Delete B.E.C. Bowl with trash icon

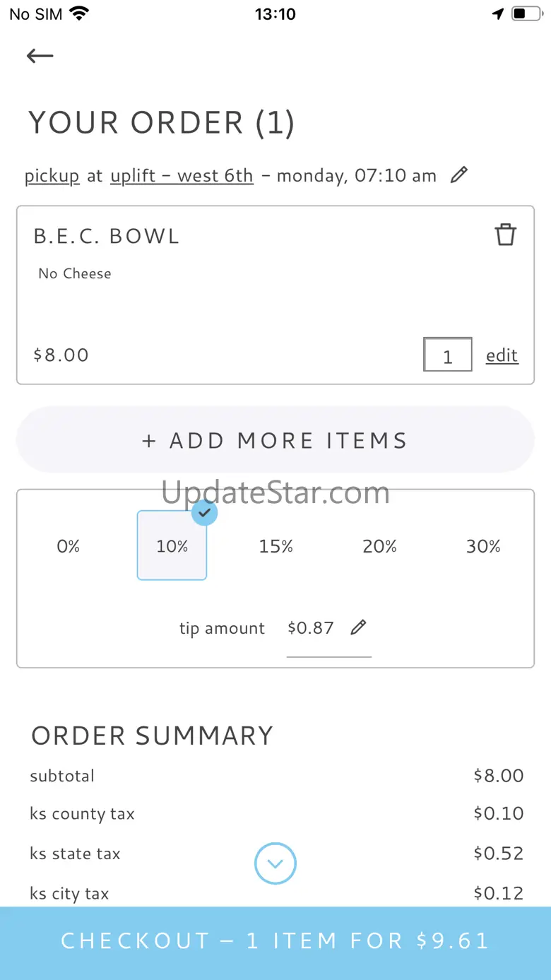click(505, 235)
